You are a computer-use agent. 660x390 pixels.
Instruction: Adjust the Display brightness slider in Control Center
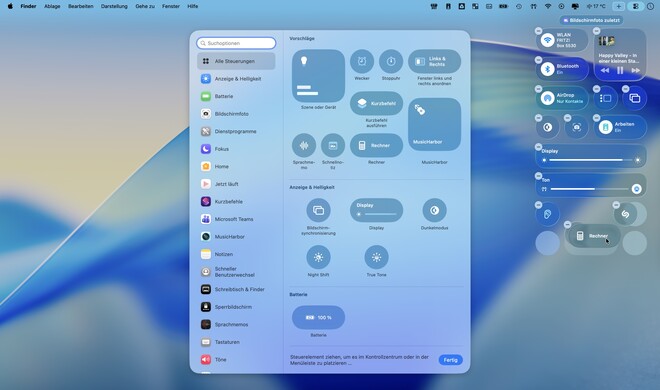(x=591, y=160)
